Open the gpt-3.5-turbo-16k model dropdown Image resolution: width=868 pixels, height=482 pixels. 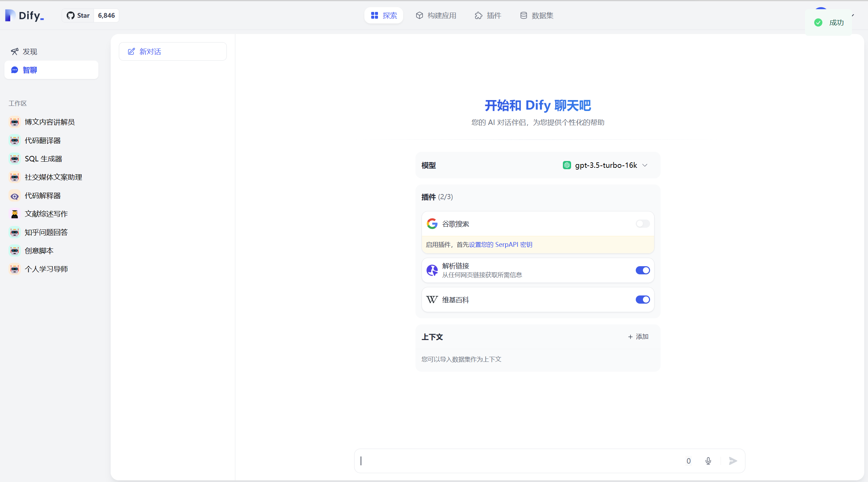(605, 165)
